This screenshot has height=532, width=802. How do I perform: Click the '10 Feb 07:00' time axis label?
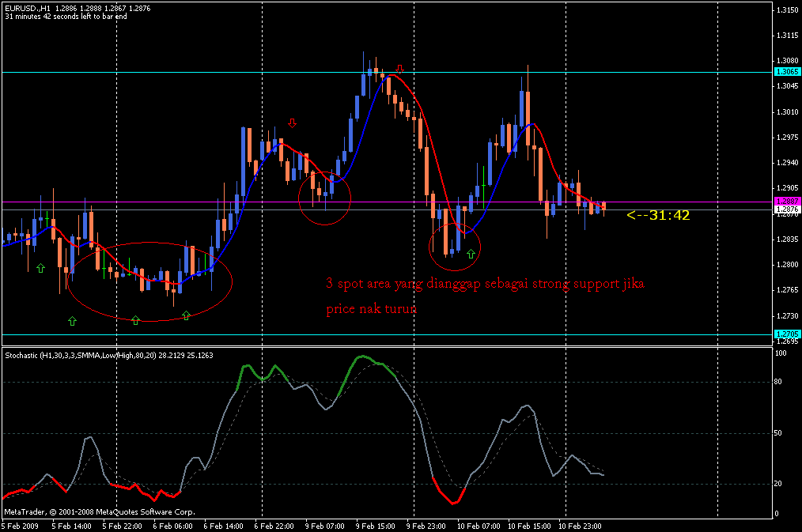pos(479,526)
